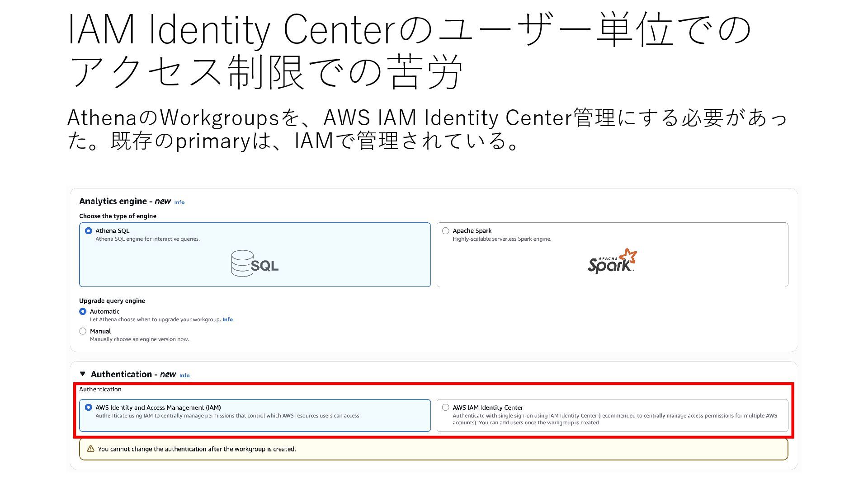Click the Upgrade query engine label

pos(112,301)
